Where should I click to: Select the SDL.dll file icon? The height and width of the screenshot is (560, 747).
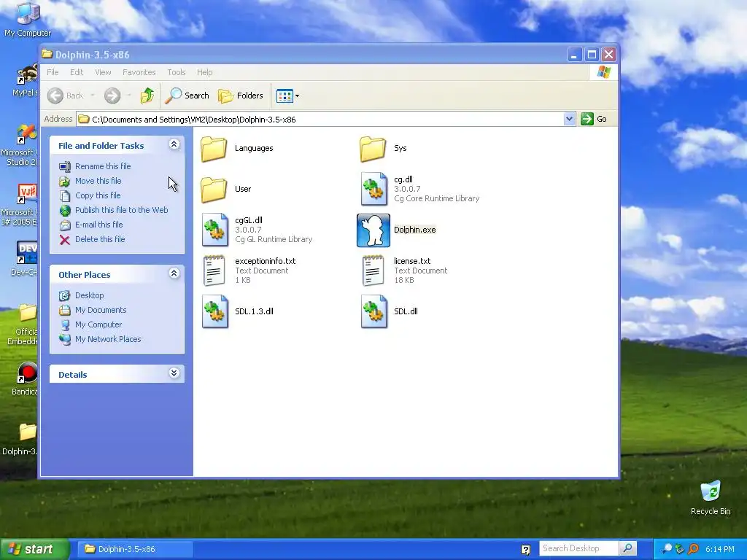374,311
